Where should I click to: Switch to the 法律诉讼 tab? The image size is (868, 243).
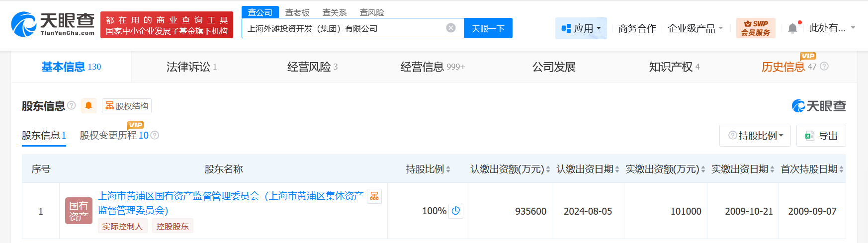[191, 67]
